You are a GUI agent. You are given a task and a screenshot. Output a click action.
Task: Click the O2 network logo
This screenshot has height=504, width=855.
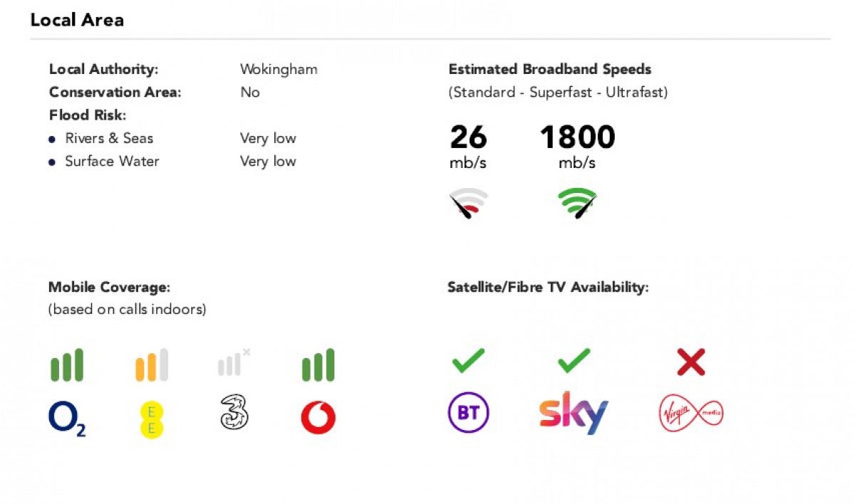tap(67, 418)
